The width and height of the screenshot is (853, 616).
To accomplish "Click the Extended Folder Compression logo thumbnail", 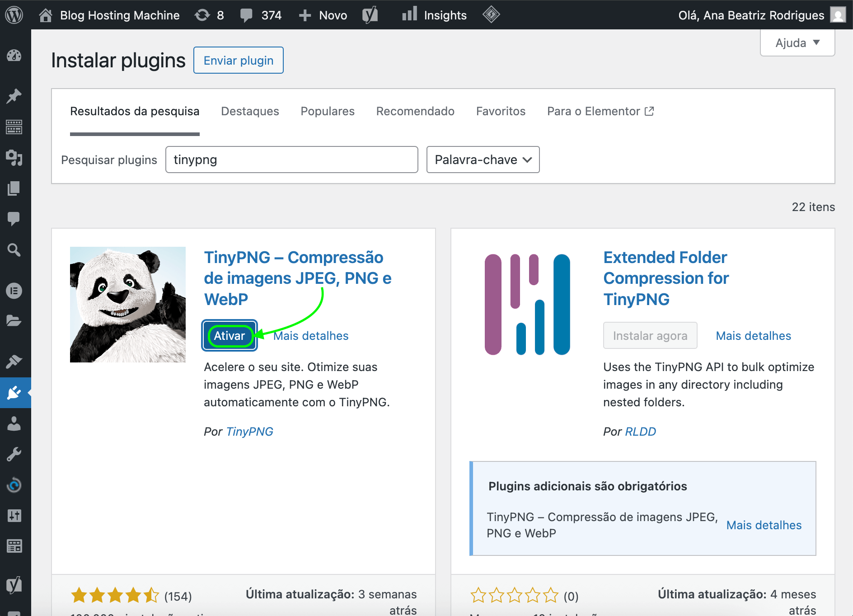I will (x=527, y=305).
